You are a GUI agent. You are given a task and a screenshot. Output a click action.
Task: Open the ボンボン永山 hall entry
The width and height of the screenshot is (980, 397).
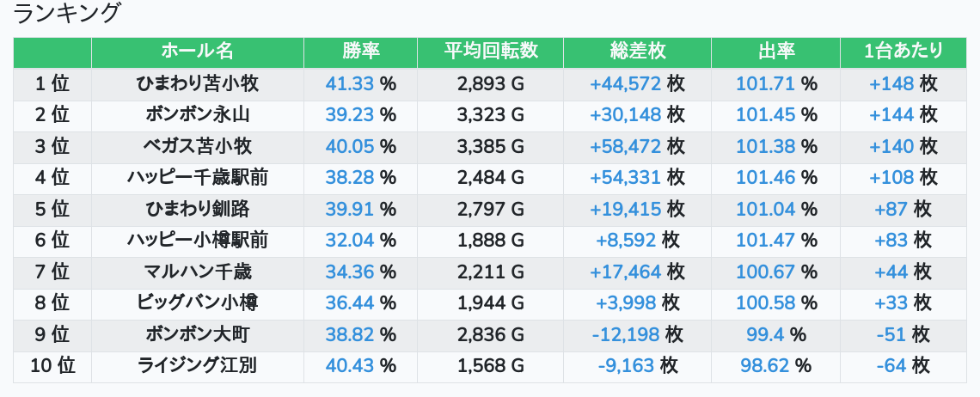tap(198, 115)
